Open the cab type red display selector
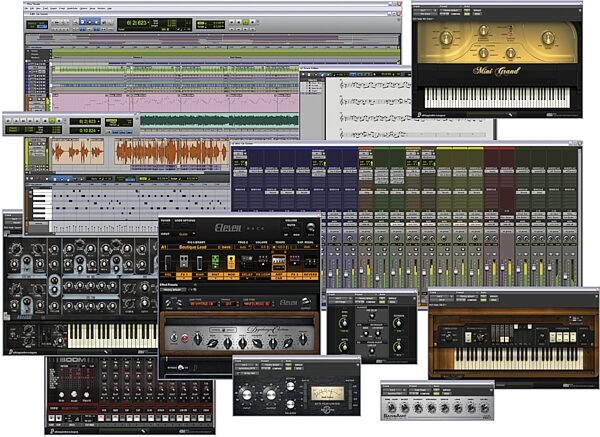600x437 pixels. (x=257, y=304)
